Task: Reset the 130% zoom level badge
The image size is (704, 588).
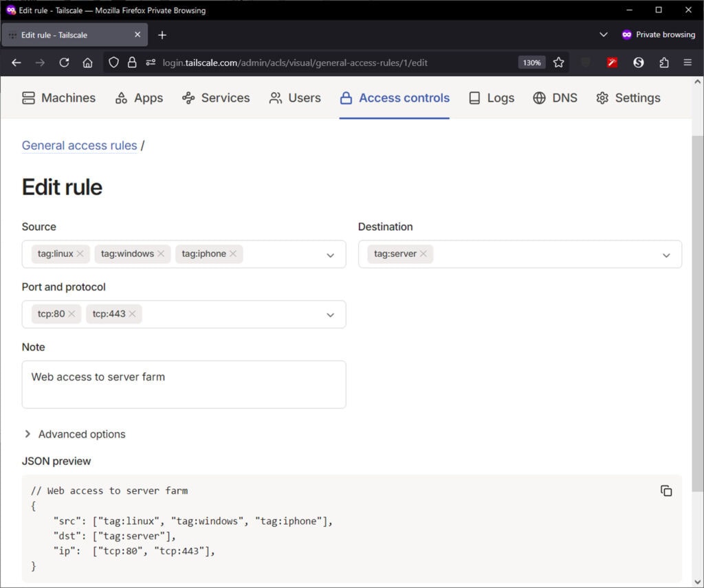Action: pos(531,63)
